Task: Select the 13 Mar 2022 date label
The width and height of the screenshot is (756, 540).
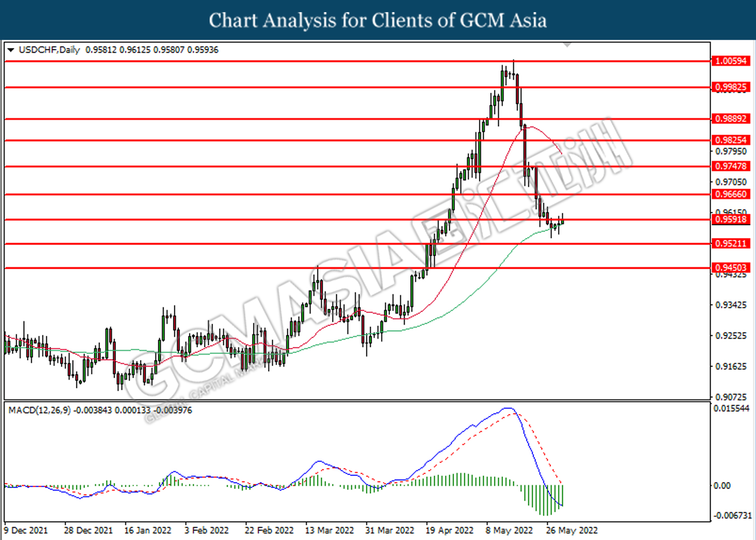Action: 329,530
